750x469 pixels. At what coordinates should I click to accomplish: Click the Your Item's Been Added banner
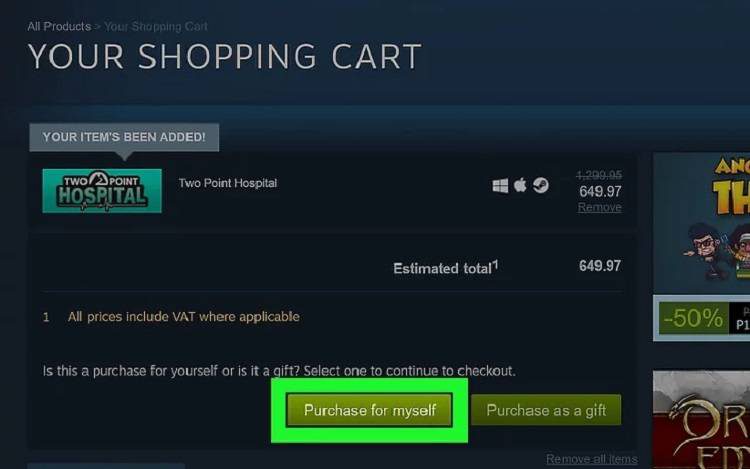124,137
